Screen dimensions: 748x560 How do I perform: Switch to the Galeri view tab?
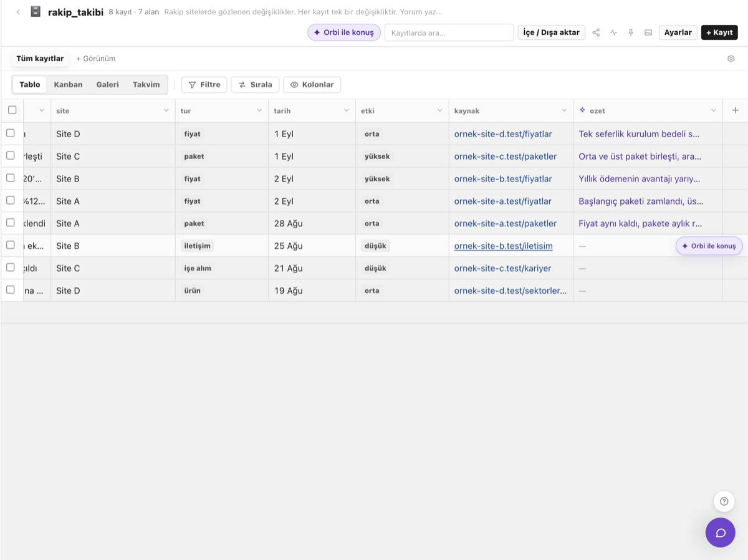(x=107, y=85)
